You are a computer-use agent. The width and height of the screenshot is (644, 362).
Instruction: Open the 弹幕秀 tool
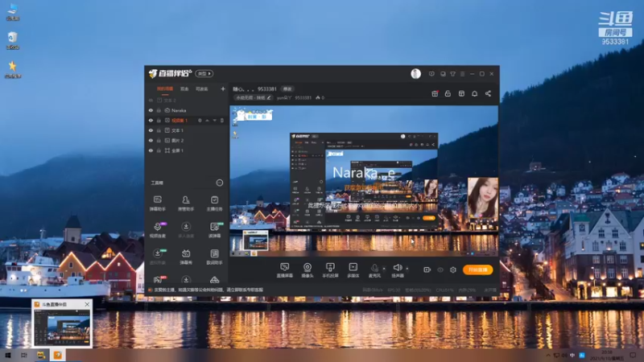(186, 257)
